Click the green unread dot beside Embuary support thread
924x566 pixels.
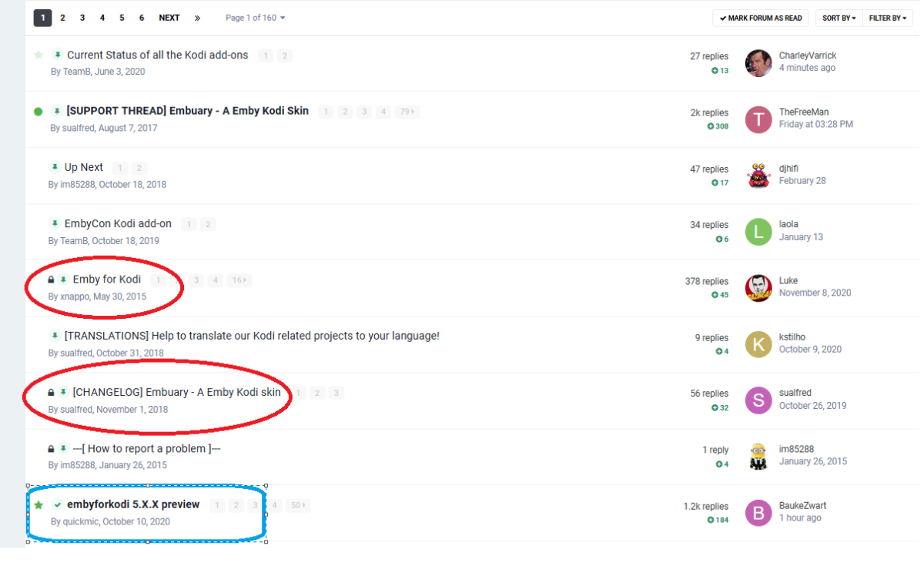point(38,112)
